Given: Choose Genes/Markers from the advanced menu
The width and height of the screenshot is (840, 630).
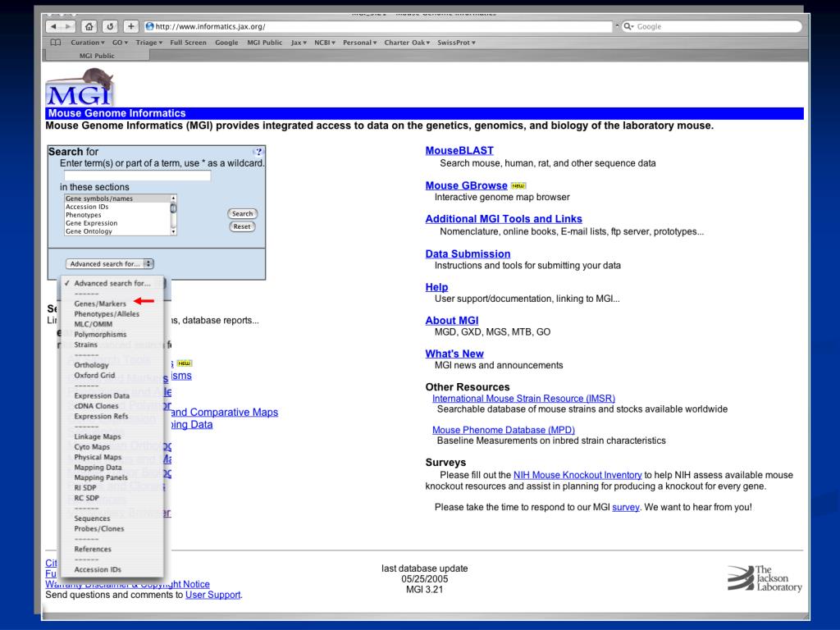Looking at the screenshot, I should pos(100,304).
